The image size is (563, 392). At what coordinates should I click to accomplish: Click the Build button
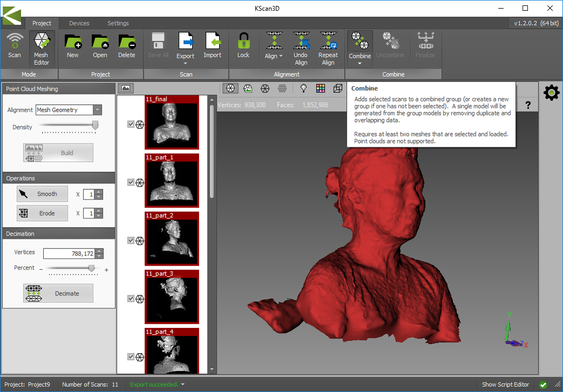(x=58, y=153)
